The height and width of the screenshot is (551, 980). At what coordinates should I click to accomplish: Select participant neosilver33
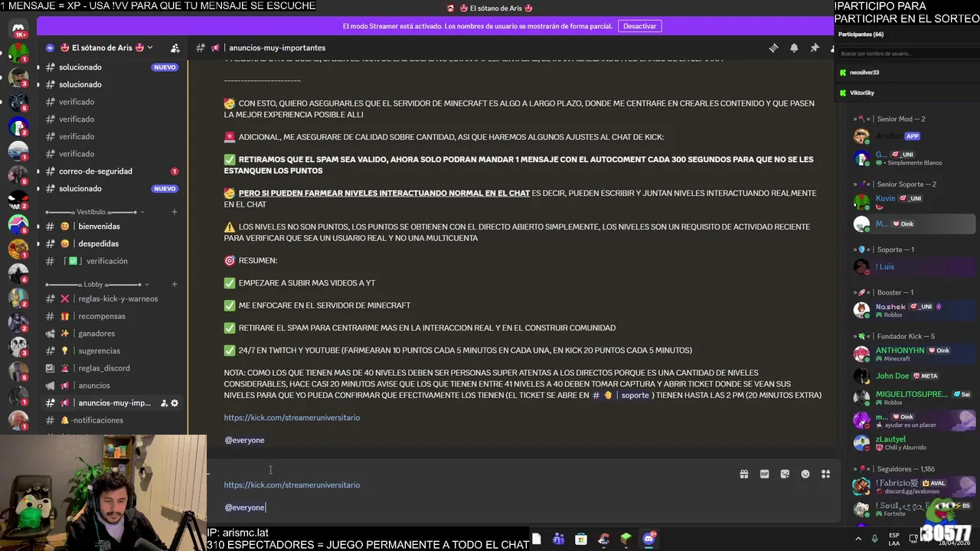(x=906, y=73)
